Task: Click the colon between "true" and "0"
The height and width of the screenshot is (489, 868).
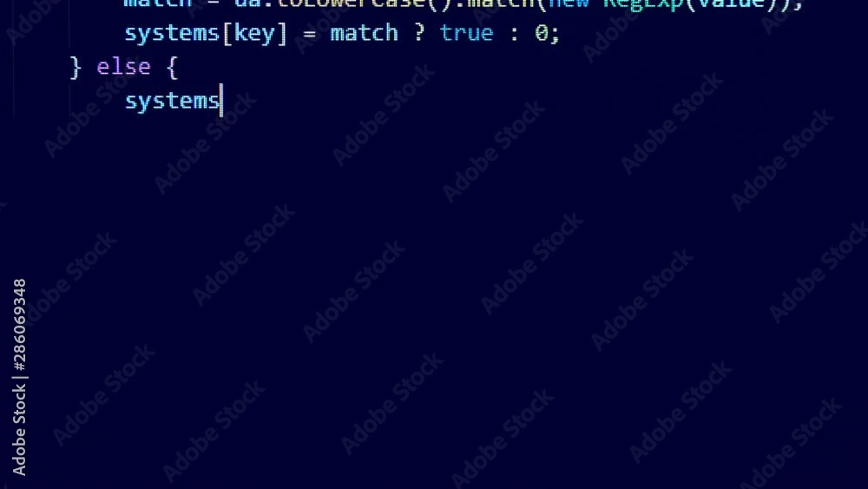Action: coord(514,35)
